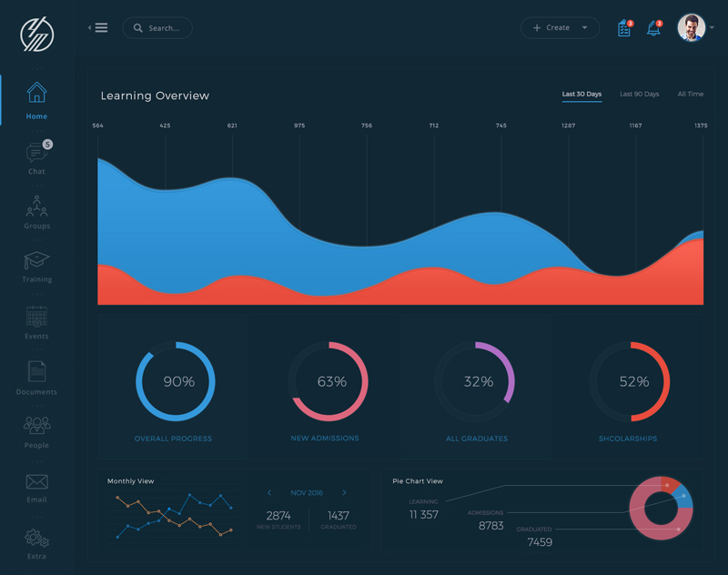Advance to next month after NOV 2016
This screenshot has height=575, width=728.
[344, 493]
